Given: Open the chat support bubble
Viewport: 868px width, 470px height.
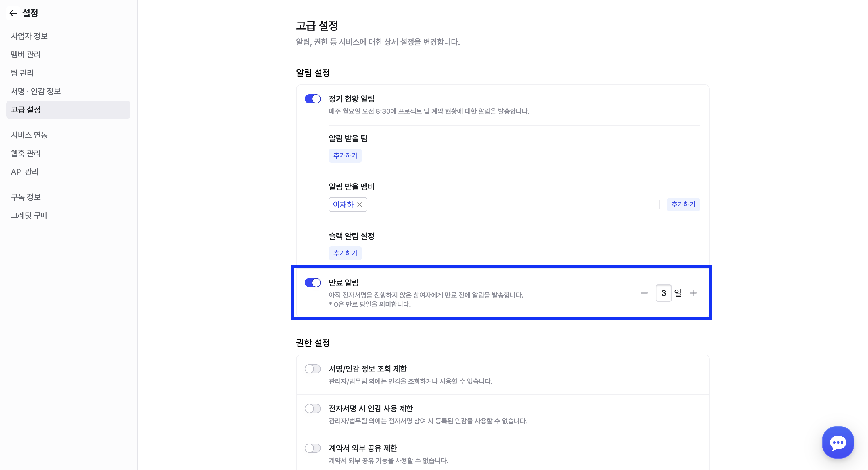Looking at the screenshot, I should pyautogui.click(x=838, y=442).
